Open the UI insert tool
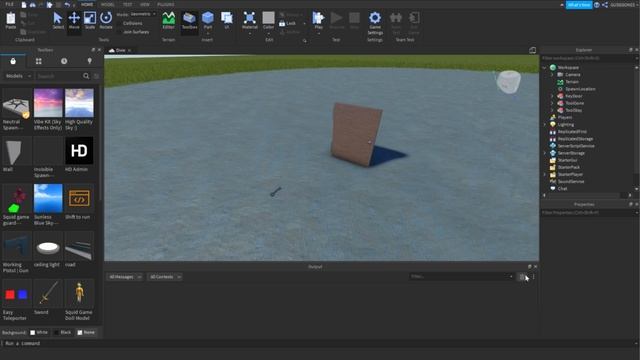This screenshot has height=360, width=640. (x=227, y=20)
